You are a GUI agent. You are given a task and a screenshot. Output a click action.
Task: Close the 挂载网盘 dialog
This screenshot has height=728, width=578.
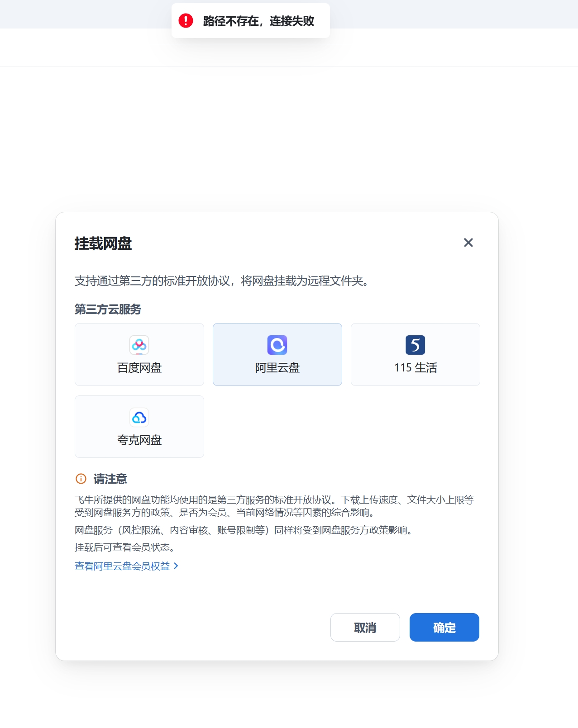click(468, 243)
